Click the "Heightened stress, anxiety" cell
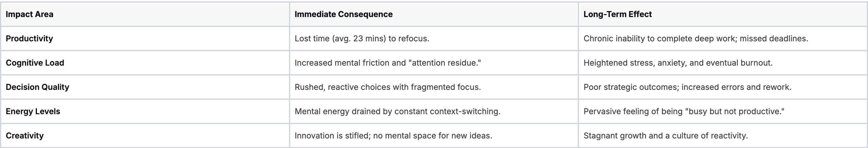 [678, 63]
